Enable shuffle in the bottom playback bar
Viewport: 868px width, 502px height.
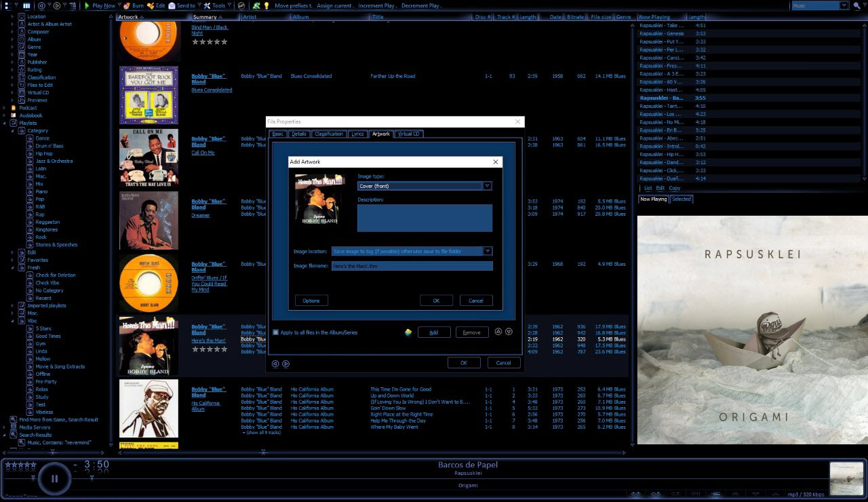coord(635,494)
